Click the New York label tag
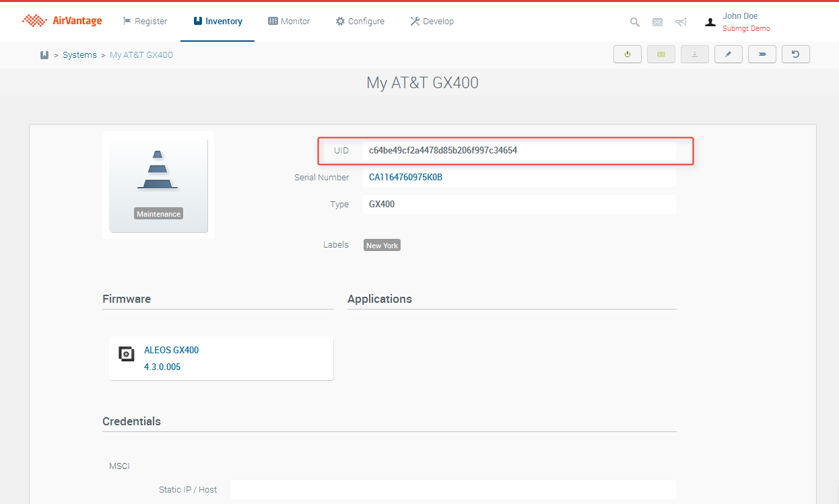This screenshot has width=839, height=504. pyautogui.click(x=382, y=246)
